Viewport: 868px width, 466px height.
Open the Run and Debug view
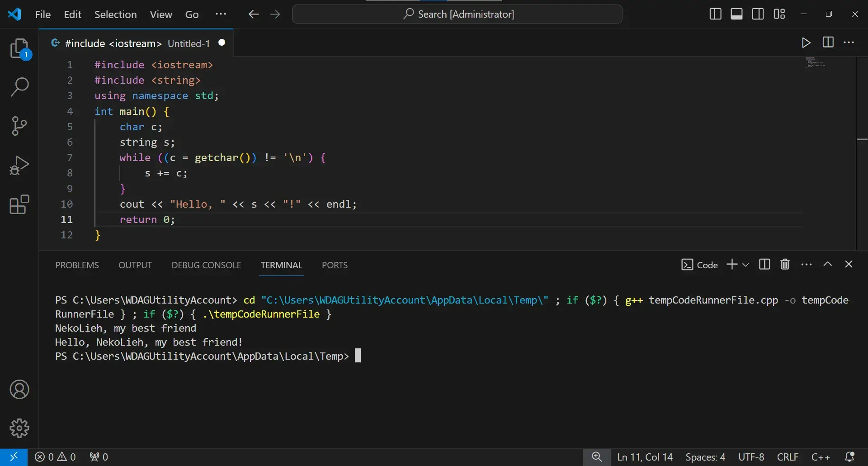pos(19,165)
